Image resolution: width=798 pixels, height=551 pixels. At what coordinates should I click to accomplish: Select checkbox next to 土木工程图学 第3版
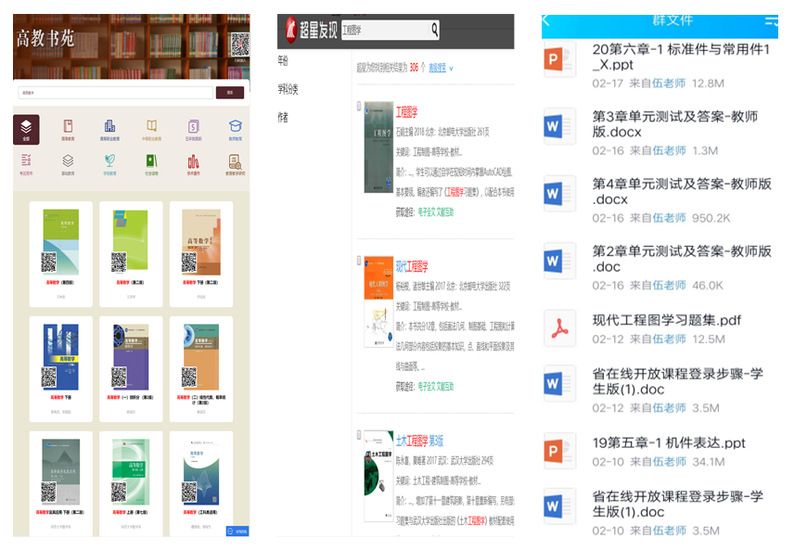358,435
